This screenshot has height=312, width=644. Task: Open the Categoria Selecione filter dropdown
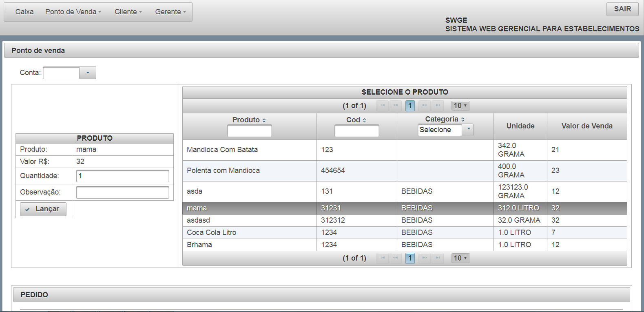point(469,130)
